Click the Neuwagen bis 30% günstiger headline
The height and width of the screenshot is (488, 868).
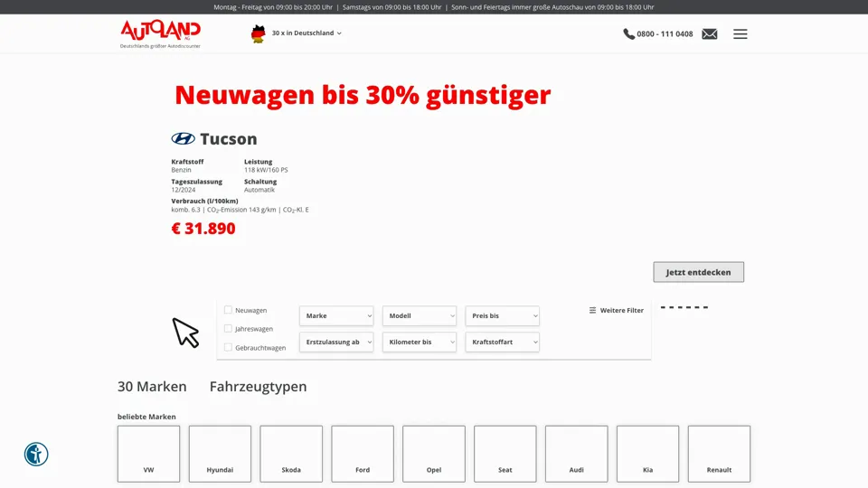363,95
